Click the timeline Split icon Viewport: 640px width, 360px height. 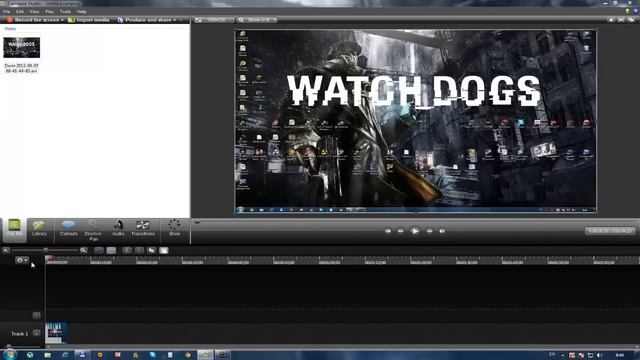tap(139, 251)
